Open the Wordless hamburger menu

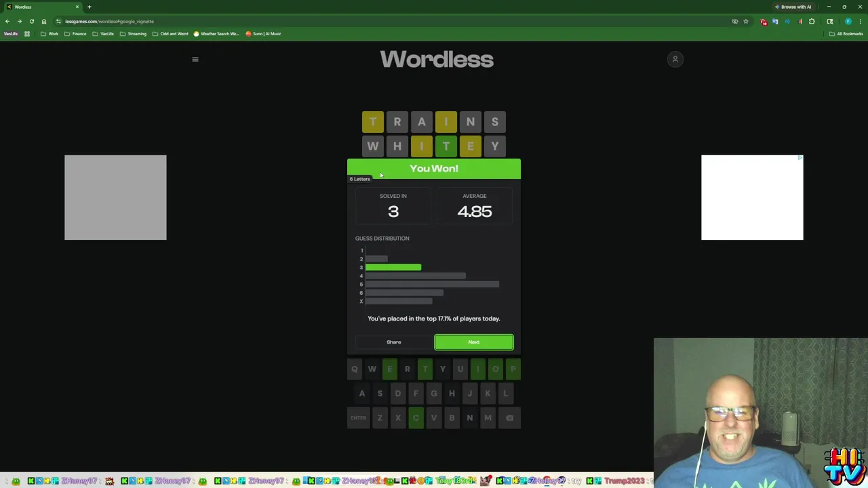[195, 59]
